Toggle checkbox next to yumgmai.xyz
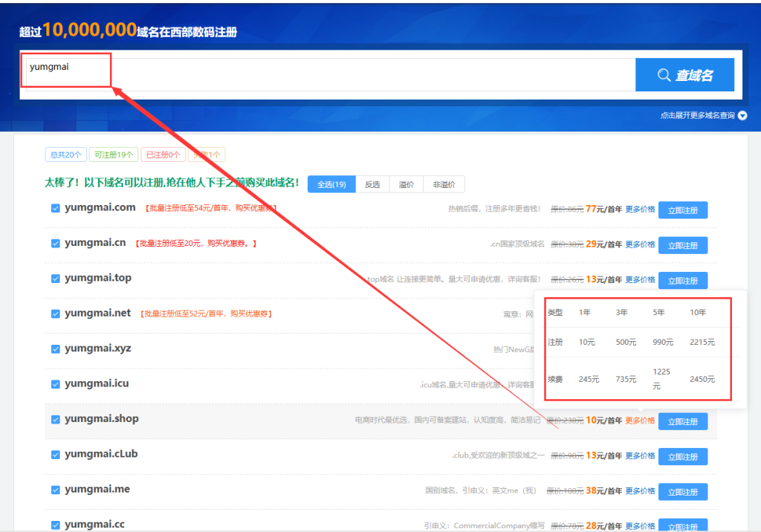 (56, 349)
